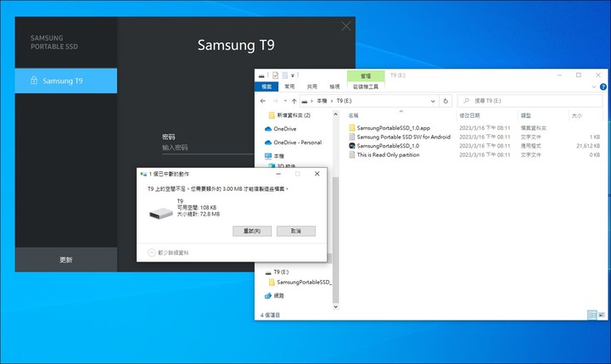The image size is (611, 364).
Task: Select 本機 This PC in navigation pane
Action: tap(278, 156)
